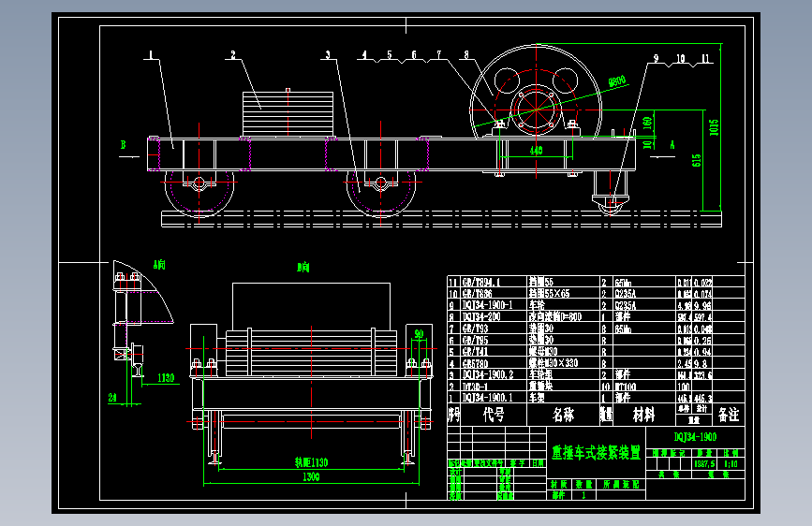Click the 1987.5 weight value
Viewport: 812px width, 526px height.
point(705,464)
